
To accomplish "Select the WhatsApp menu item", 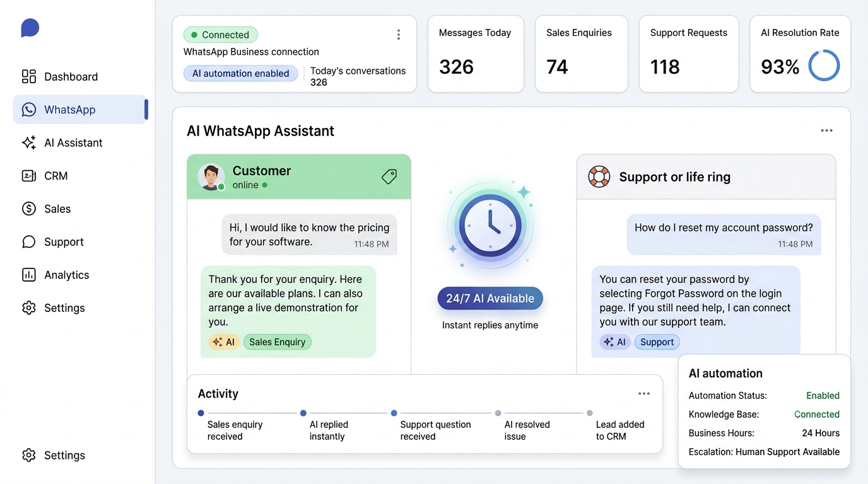I will 80,110.
